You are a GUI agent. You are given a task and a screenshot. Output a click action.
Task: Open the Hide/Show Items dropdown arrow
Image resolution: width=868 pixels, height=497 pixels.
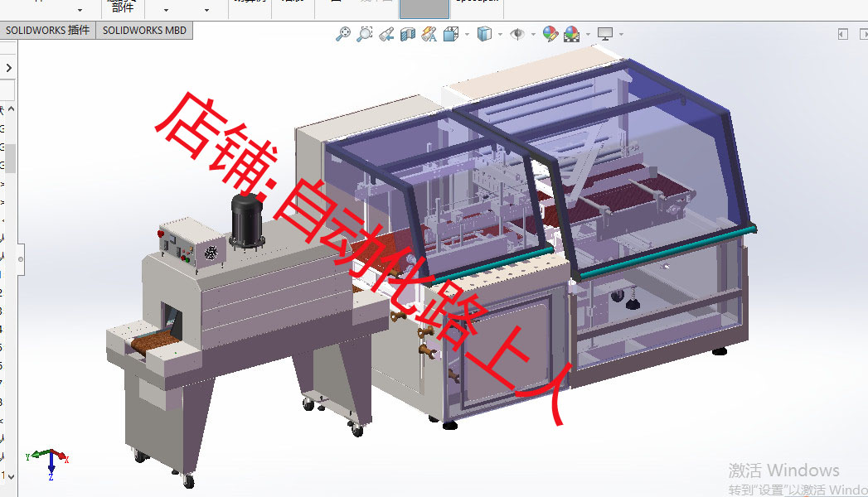[533, 35]
